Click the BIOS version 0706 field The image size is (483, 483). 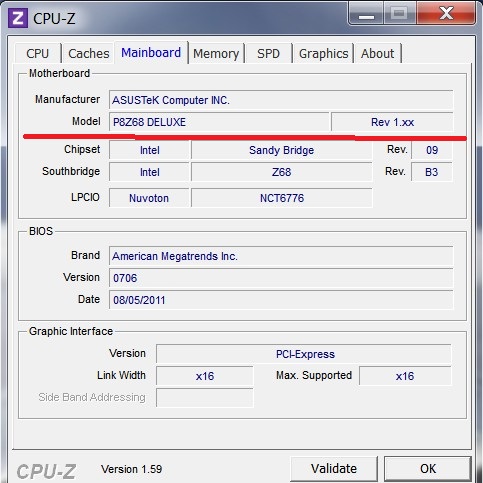[x=281, y=278]
